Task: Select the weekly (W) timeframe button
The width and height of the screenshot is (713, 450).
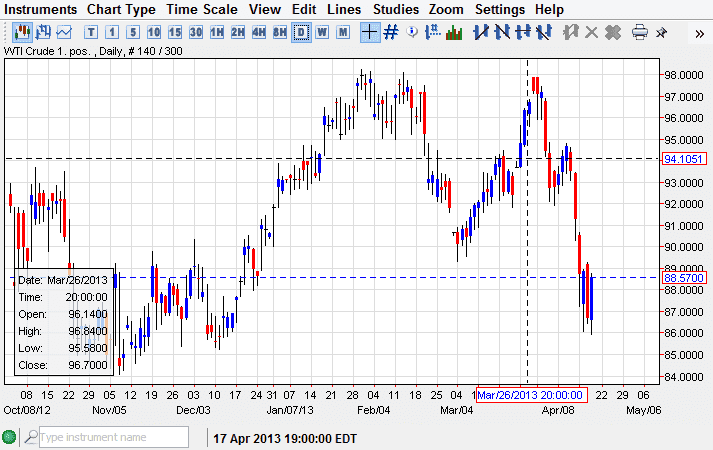Action: [x=322, y=32]
